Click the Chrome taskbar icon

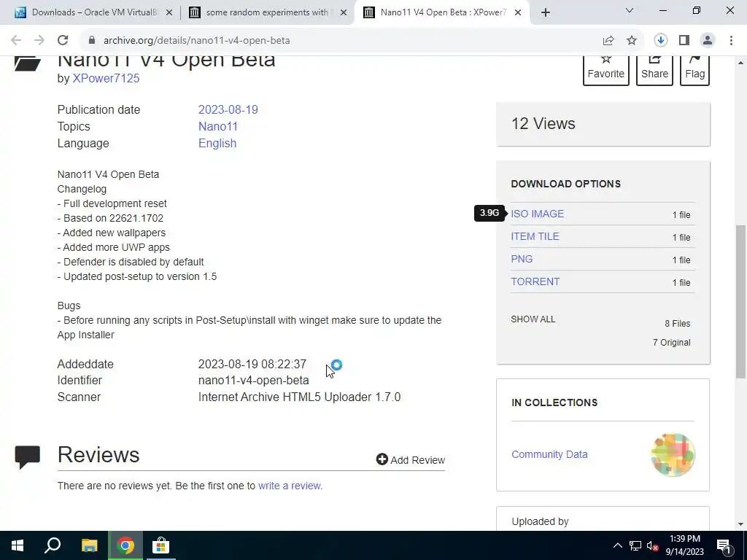[x=125, y=545]
